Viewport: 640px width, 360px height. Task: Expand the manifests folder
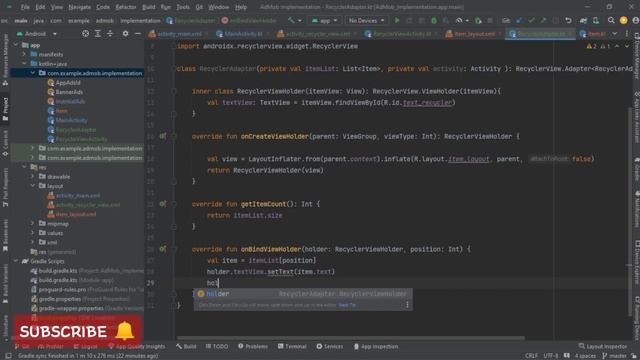[x=24, y=54]
